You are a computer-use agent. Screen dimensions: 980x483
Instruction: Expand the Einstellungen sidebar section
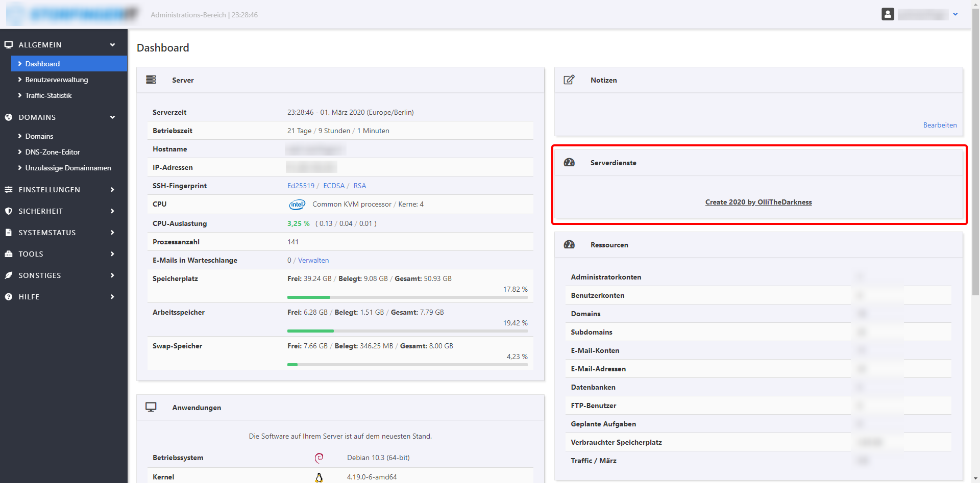click(112, 190)
